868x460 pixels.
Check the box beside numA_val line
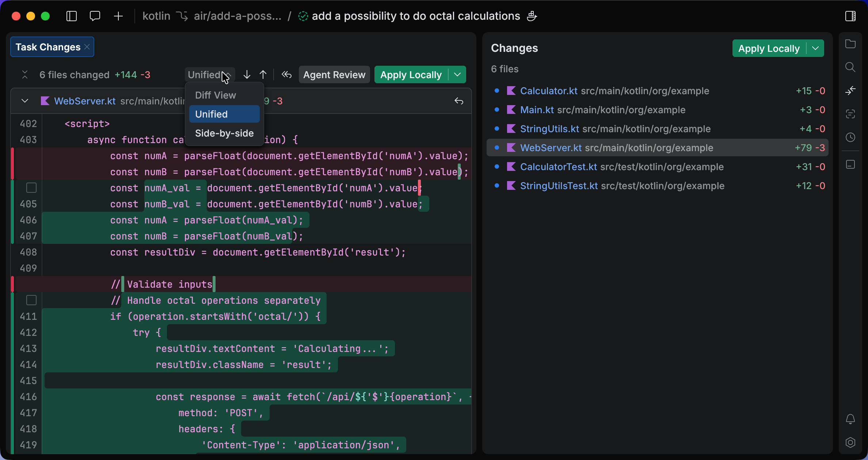pyautogui.click(x=31, y=188)
